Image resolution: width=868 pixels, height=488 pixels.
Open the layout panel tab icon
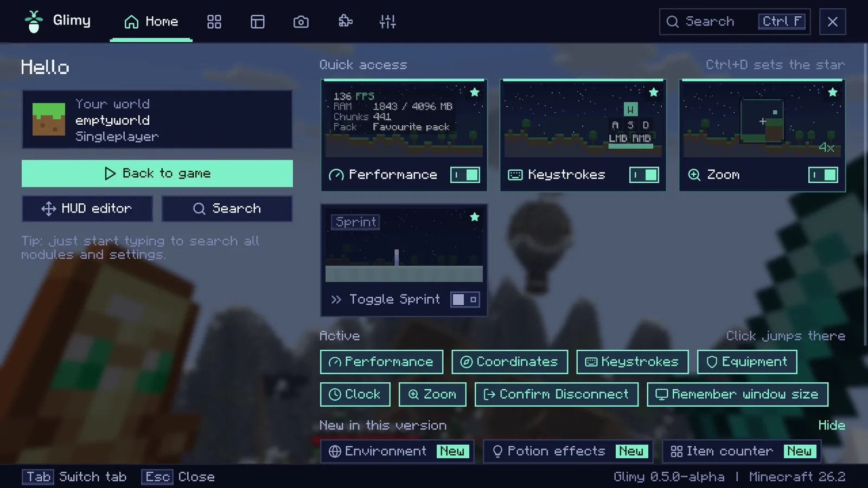tap(258, 22)
